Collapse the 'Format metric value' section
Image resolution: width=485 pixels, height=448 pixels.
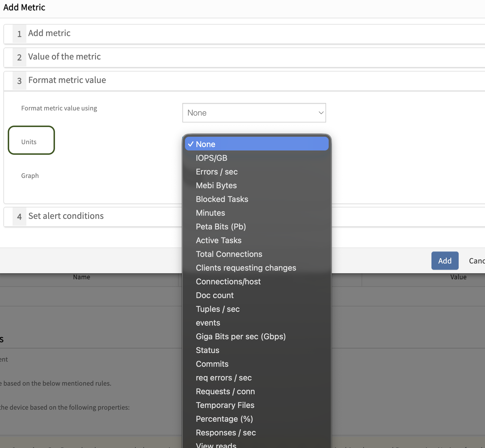67,80
